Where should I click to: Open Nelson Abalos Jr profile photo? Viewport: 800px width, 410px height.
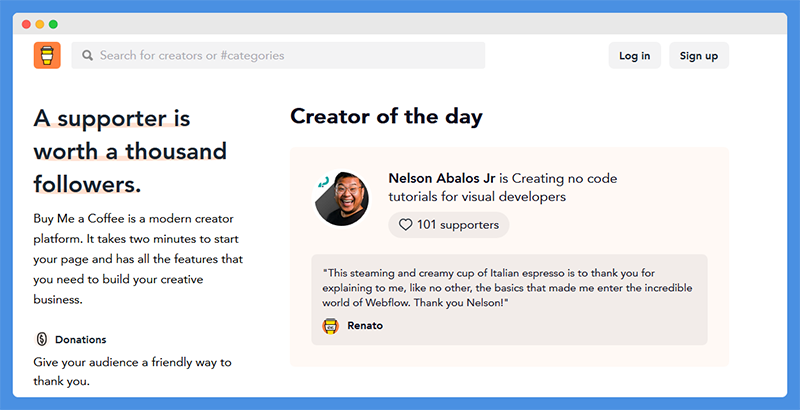341,199
